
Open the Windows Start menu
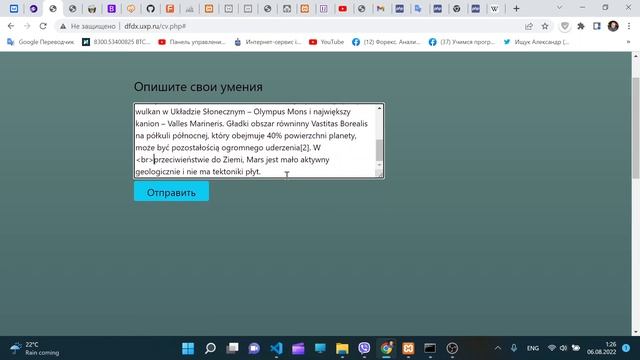point(188,348)
